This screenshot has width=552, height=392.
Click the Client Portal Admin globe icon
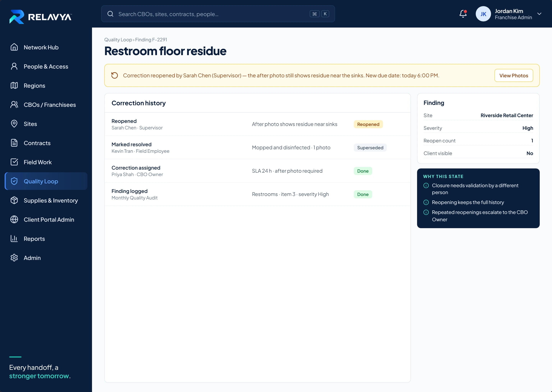click(x=14, y=219)
